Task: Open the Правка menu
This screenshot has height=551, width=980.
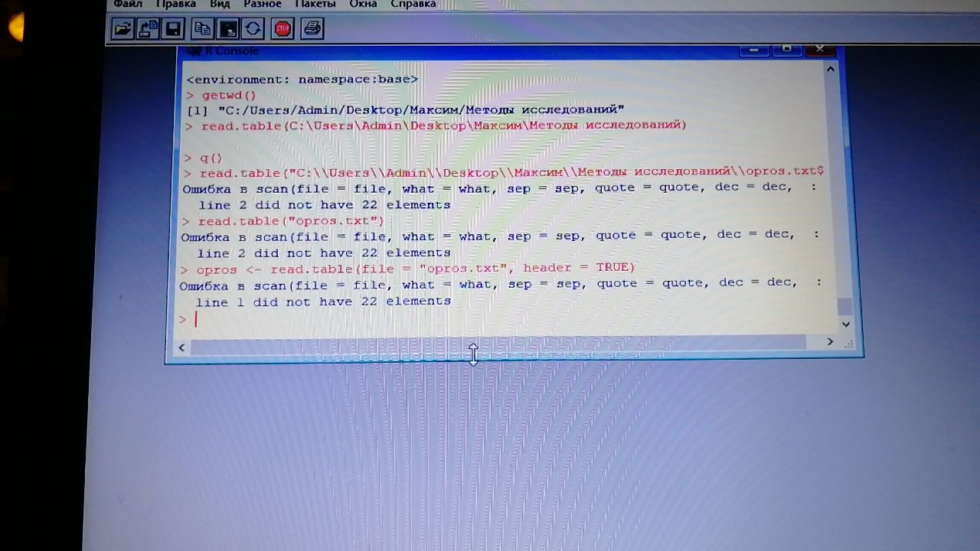Action: click(175, 4)
